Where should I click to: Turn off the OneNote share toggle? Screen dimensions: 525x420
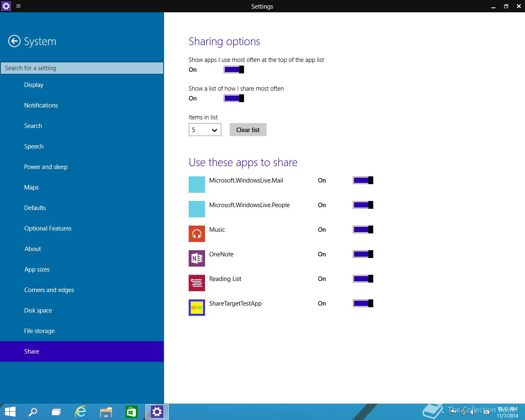click(x=363, y=254)
